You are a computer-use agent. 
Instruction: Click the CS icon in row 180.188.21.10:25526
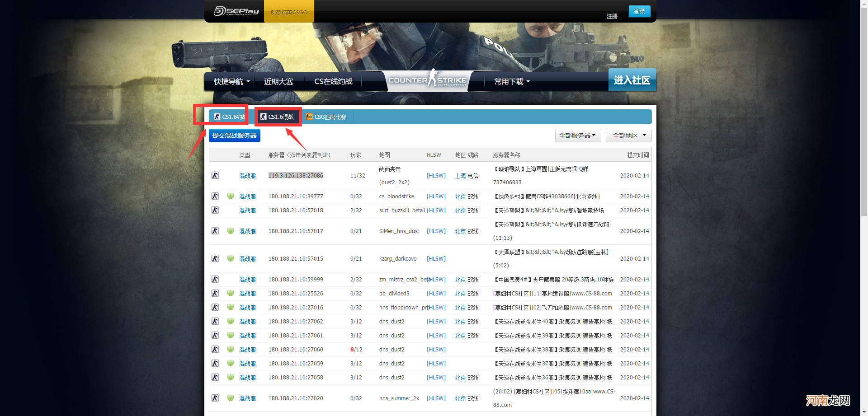(x=215, y=293)
